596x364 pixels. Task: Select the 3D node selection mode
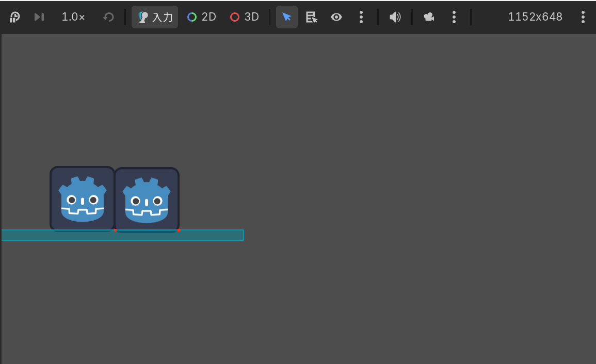(245, 17)
